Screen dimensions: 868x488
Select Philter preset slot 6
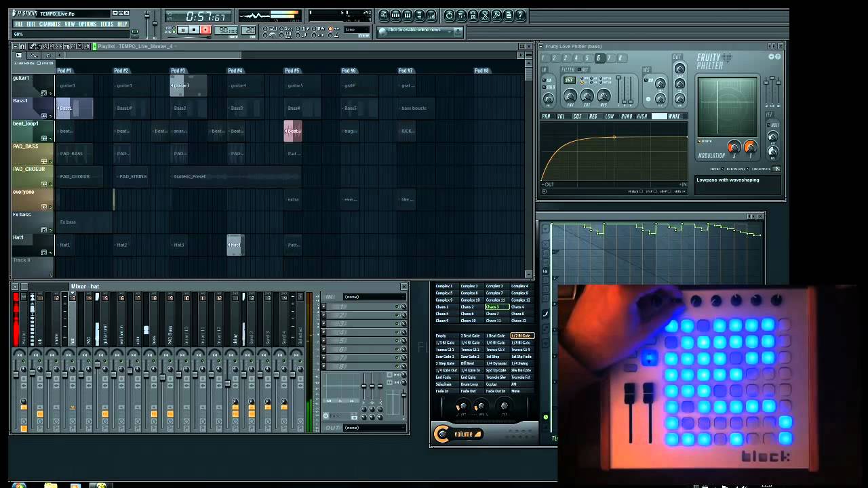point(600,58)
